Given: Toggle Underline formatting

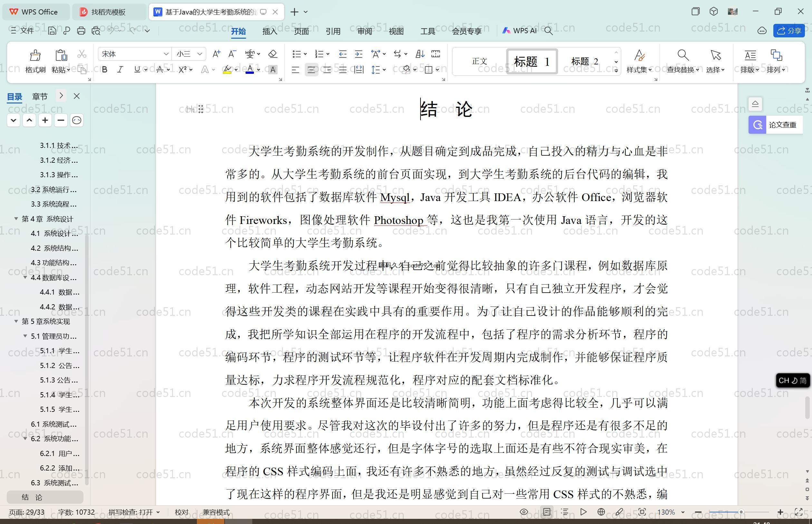Looking at the screenshot, I should pos(137,70).
